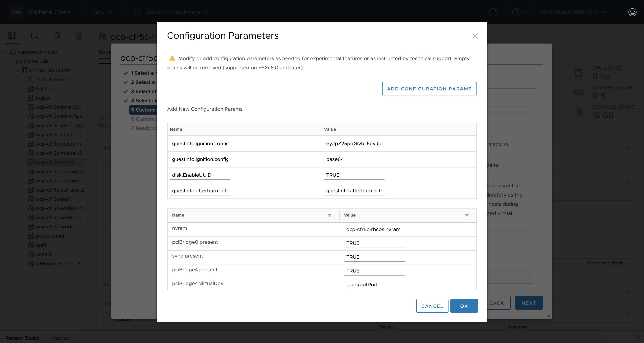644x343 pixels.
Task: Switch to the VMs and Templates view
Action: [34, 36]
